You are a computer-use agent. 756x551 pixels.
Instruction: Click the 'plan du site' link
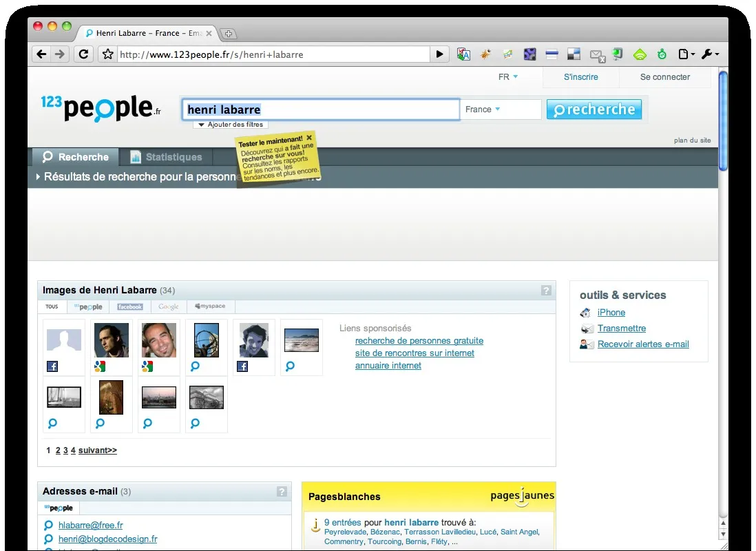tap(693, 141)
